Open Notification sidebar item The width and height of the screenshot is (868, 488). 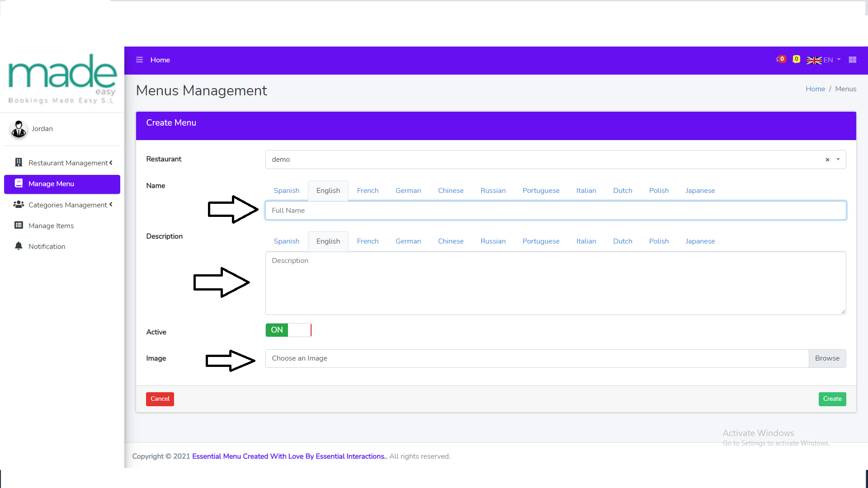pos(62,246)
